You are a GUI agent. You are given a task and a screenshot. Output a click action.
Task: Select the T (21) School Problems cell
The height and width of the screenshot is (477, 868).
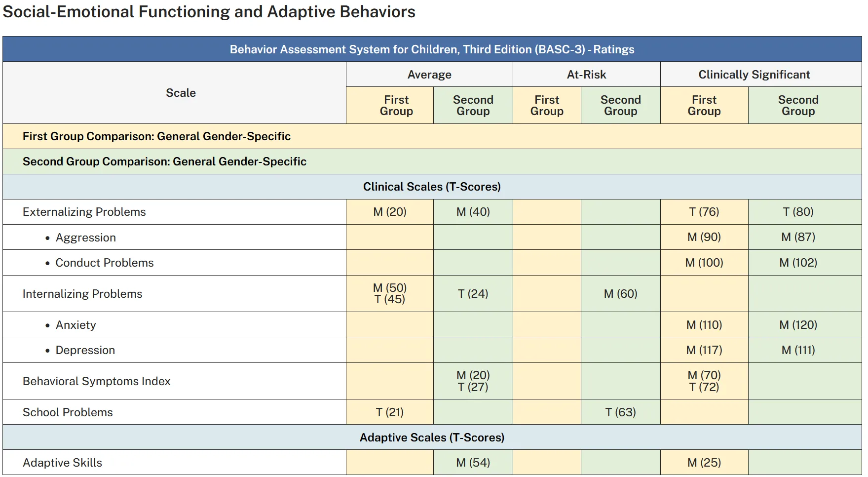(390, 412)
